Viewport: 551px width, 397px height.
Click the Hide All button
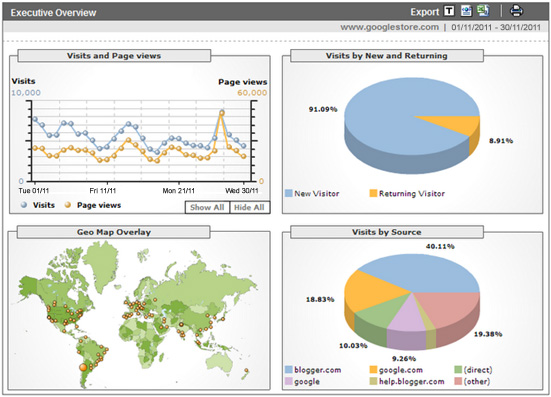249,207
